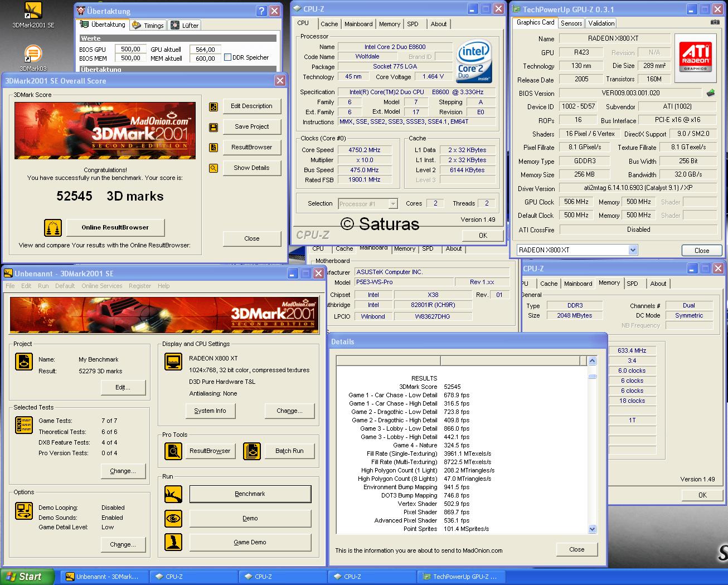Click Change... under Selected Tests

123,471
